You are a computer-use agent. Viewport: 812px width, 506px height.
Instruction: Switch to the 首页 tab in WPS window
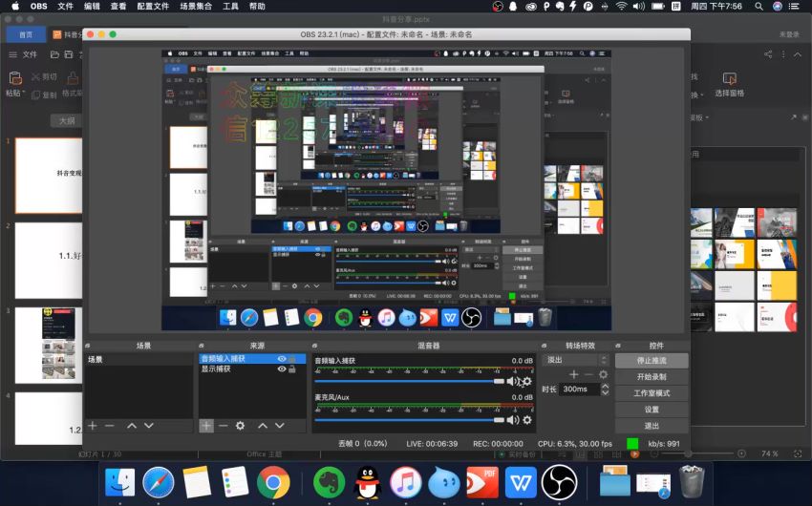pyautogui.click(x=26, y=34)
